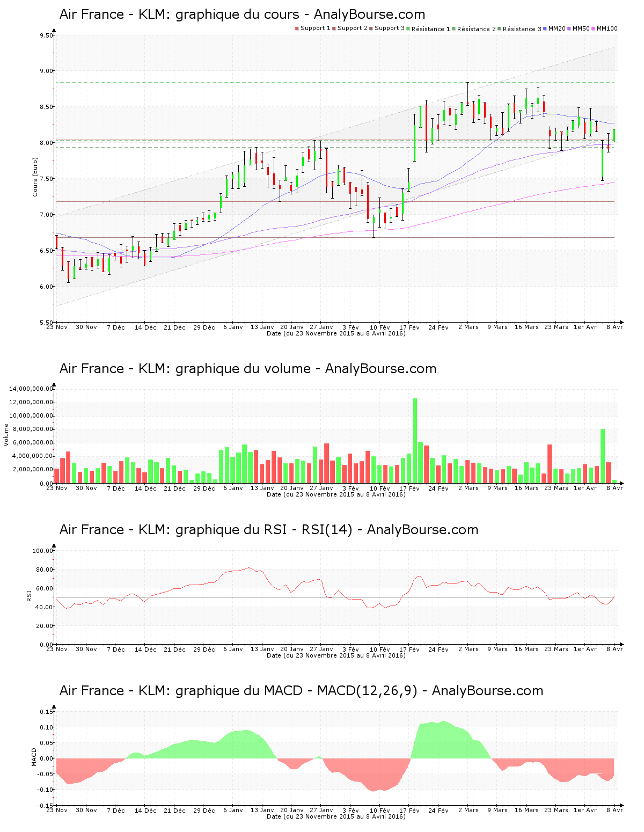
Task: Select the 'Résistance 1' legend label
Action: (x=431, y=29)
